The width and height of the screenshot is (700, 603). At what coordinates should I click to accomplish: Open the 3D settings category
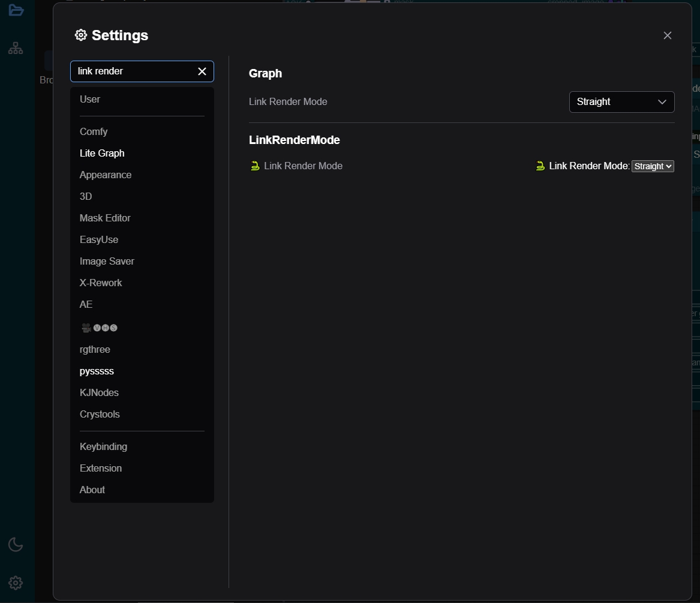142,197
